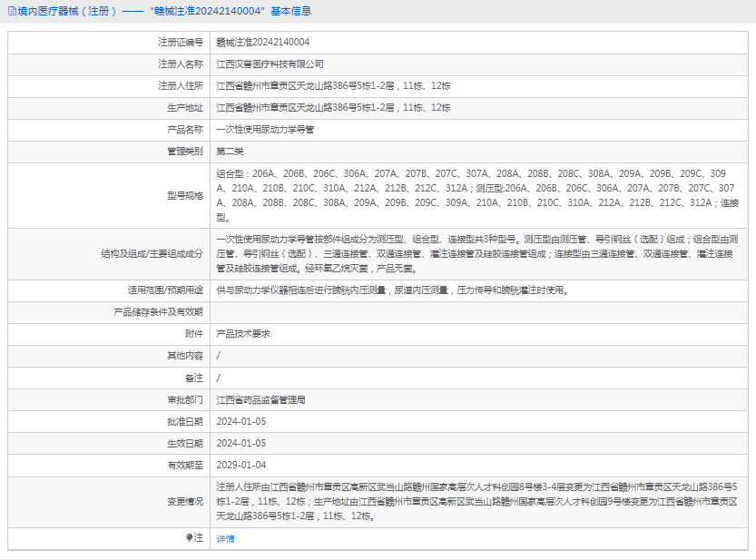Screen dimensions: 756x560
Task: Click management category value 第二类
Action: 230,152
